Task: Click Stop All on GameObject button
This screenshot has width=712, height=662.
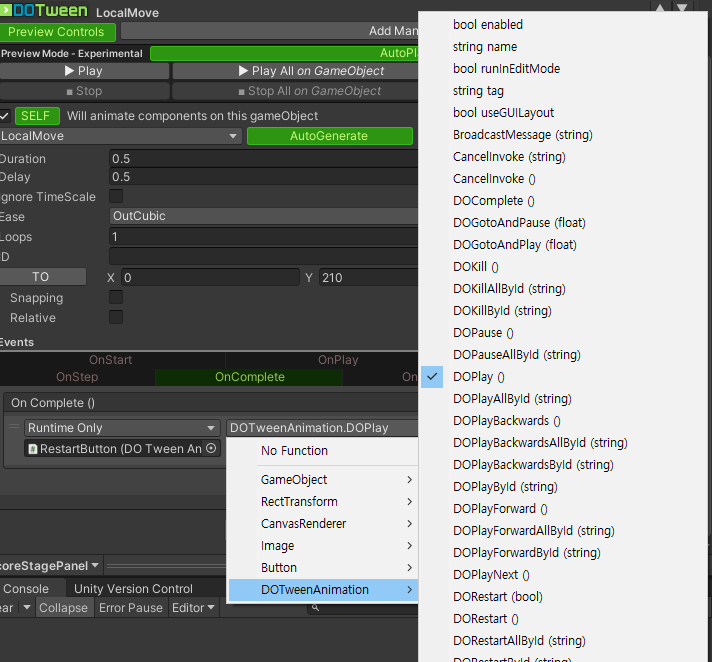Action: point(295,91)
